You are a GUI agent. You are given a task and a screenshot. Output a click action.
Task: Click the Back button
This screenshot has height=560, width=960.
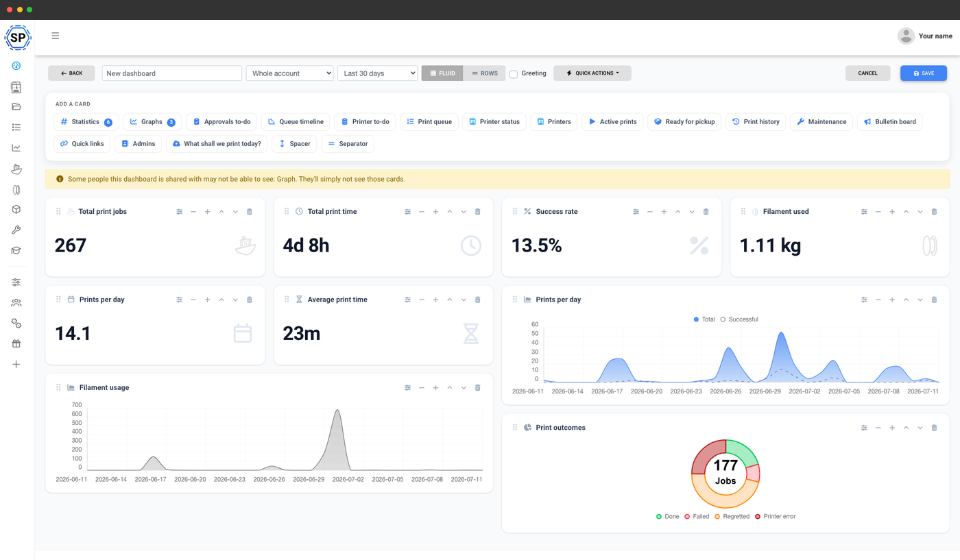[71, 73]
